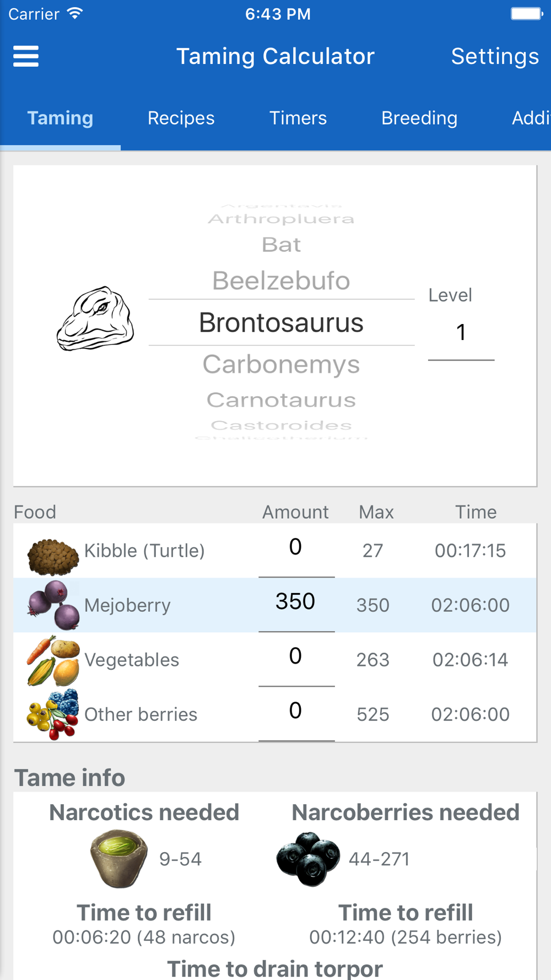Tap the Kibble (Turtle) food icon
Screen dimensions: 551x980
53,556
